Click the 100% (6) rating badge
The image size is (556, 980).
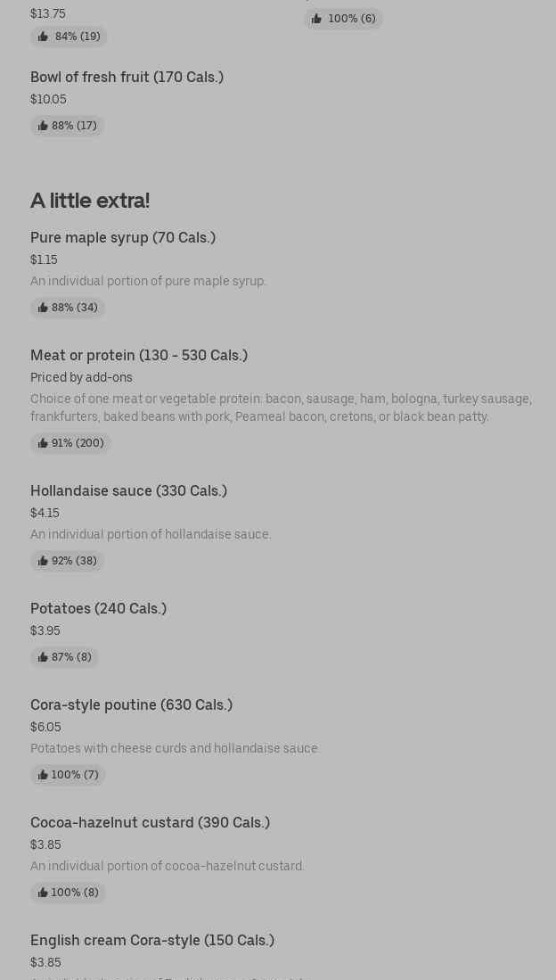pyautogui.click(x=343, y=19)
